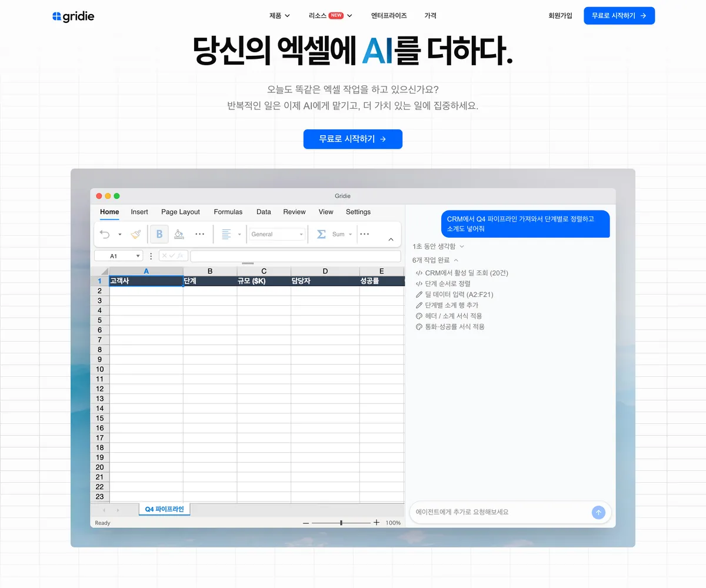Viewport: 706px width, 588px height.
Task: Expand the Sum function dropdown arrow
Action: click(x=350, y=234)
